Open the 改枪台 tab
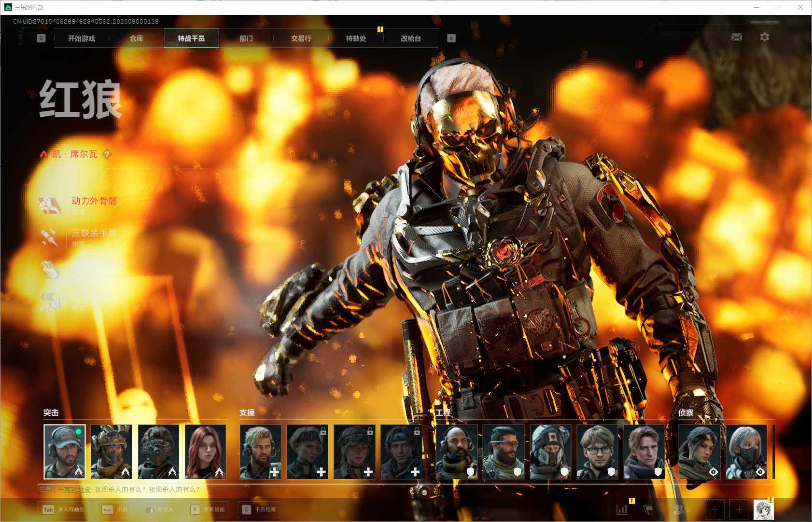 coord(411,38)
